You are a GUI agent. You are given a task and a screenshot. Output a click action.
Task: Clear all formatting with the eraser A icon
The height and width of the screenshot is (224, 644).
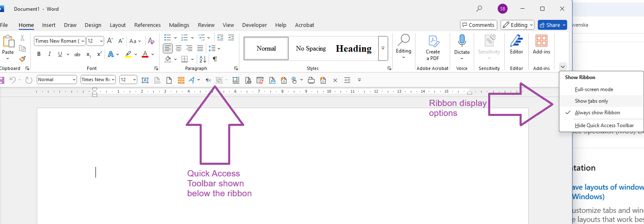click(152, 41)
